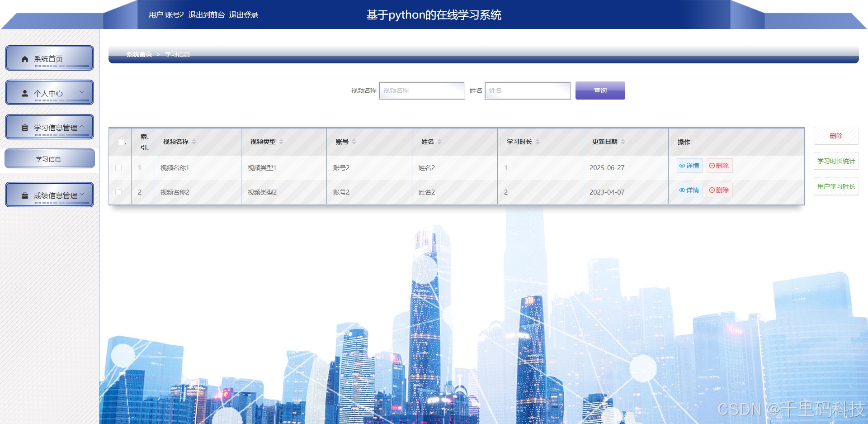Sort by 学习时长 column arrows

(x=538, y=142)
